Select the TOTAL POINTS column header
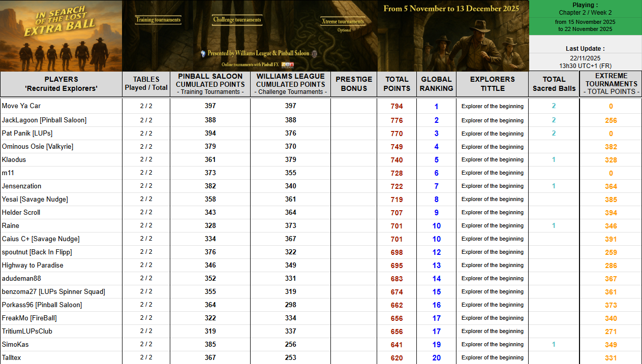Screen dimensions: 642x364 pos(396,84)
